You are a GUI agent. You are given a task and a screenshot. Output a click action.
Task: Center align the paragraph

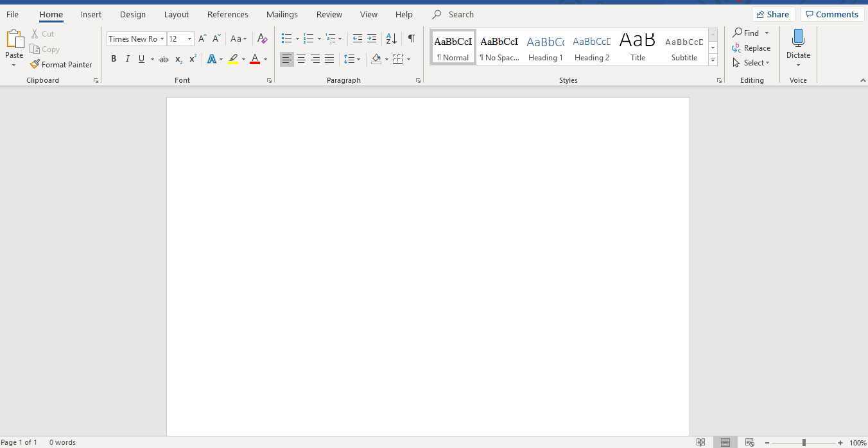pyautogui.click(x=300, y=58)
